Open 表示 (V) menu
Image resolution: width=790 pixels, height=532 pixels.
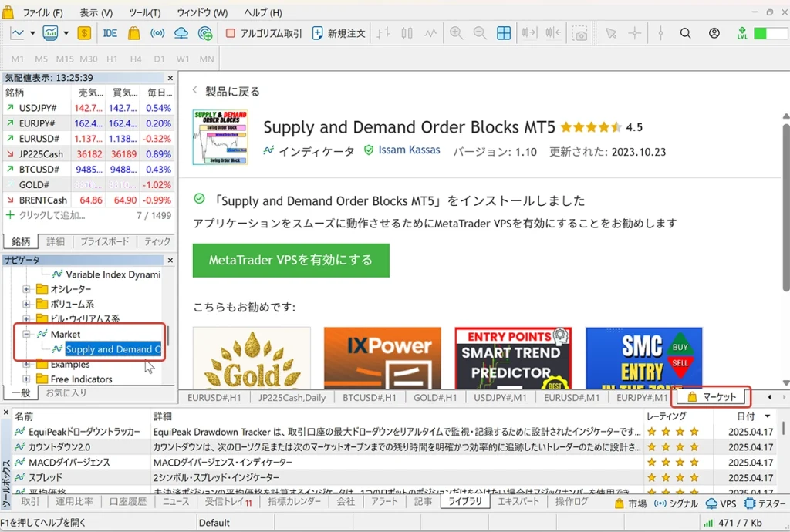96,12
